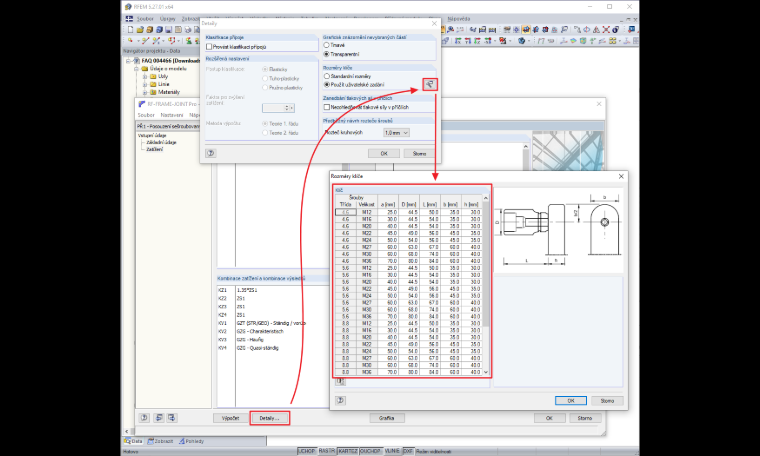This screenshot has height=456, width=760.
Task: Click the Grafika button
Action: coord(387,418)
